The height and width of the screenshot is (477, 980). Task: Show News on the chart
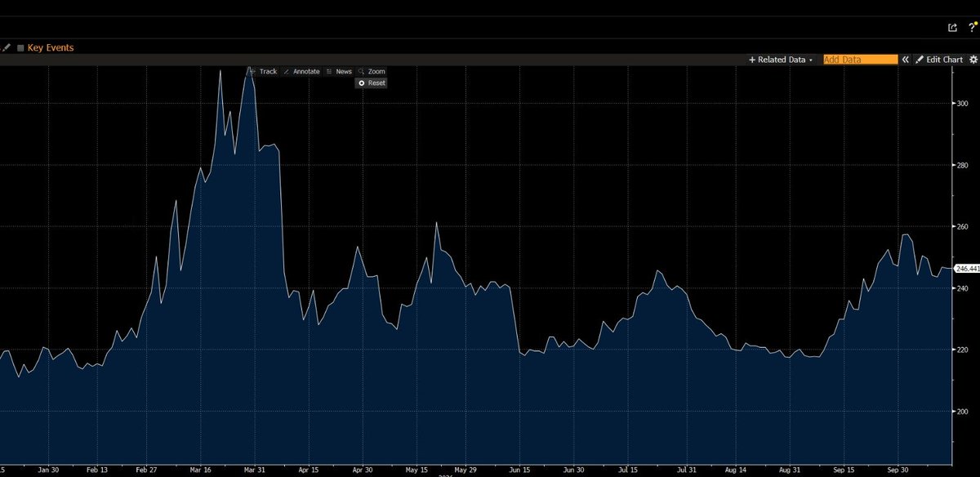[x=339, y=72]
